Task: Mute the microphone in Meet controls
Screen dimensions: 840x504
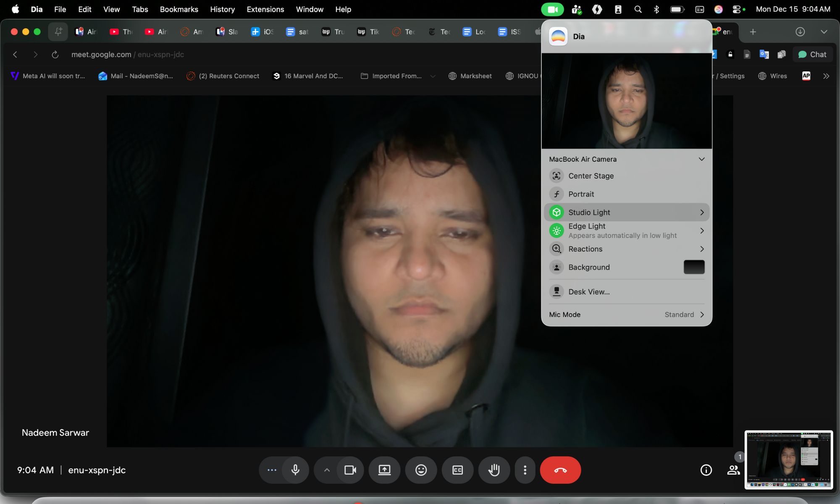Action: (296, 470)
